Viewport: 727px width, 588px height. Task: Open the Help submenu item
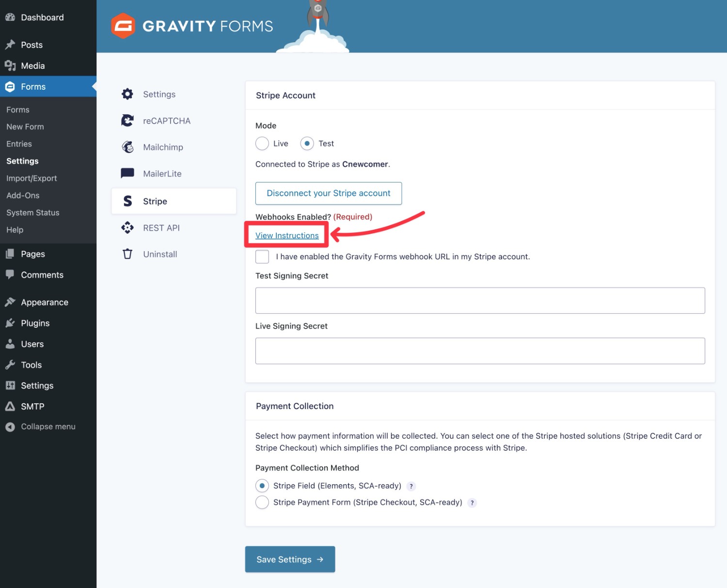(15, 230)
